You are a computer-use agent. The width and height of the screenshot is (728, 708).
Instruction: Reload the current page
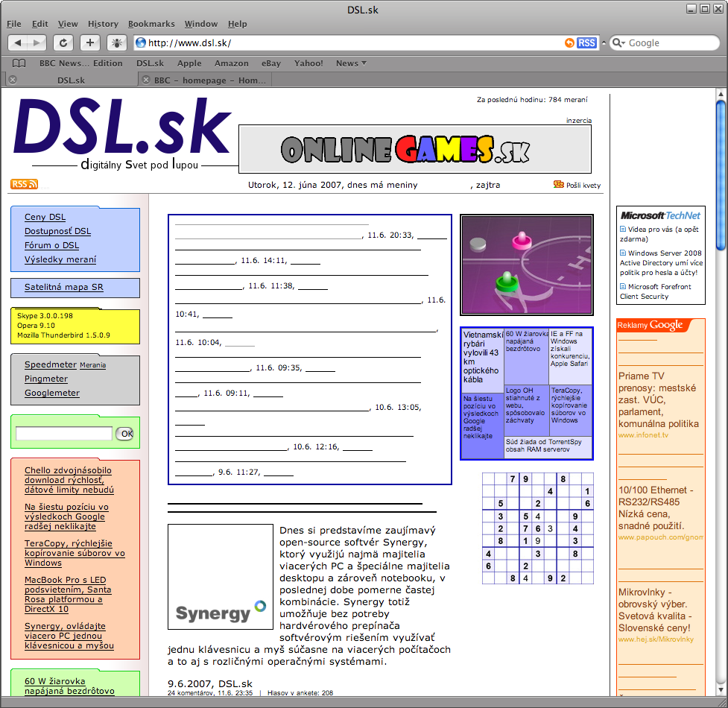click(63, 43)
